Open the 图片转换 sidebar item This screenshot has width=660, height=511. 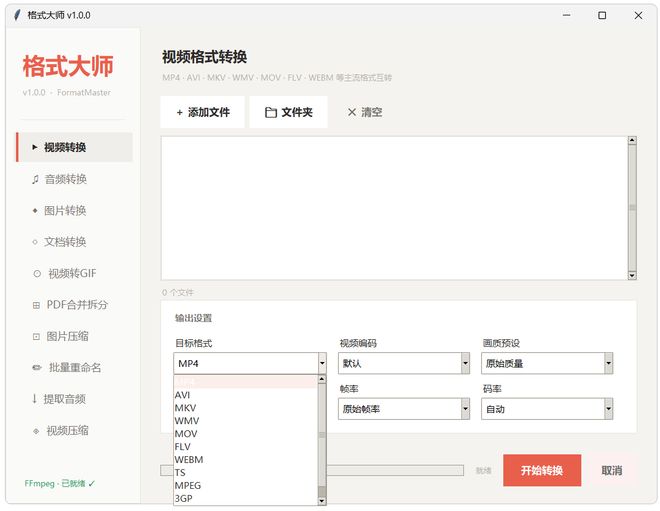coord(75,210)
